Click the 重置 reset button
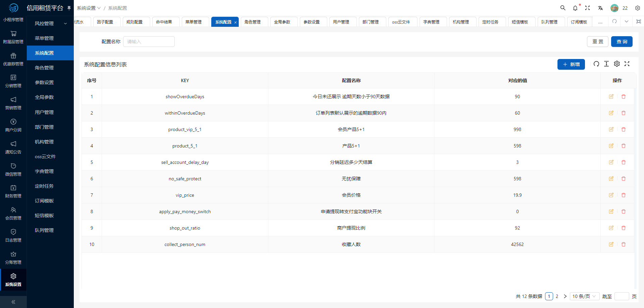The height and width of the screenshot is (308, 644). 598,42
